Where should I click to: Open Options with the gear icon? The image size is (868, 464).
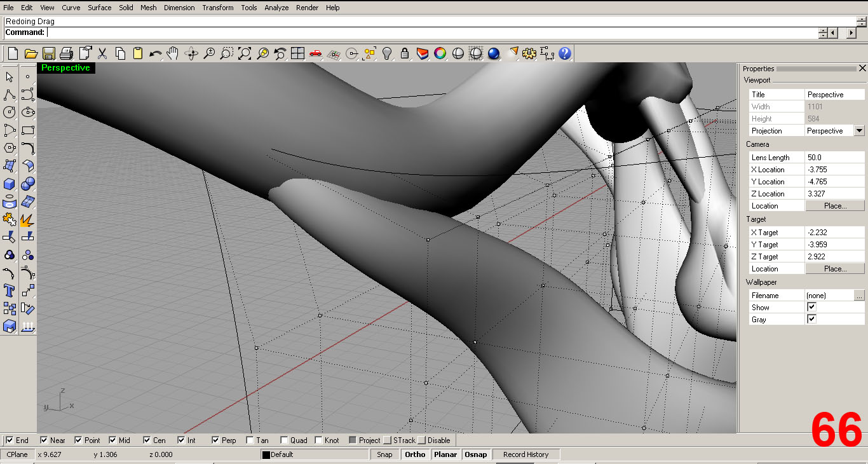coord(529,54)
